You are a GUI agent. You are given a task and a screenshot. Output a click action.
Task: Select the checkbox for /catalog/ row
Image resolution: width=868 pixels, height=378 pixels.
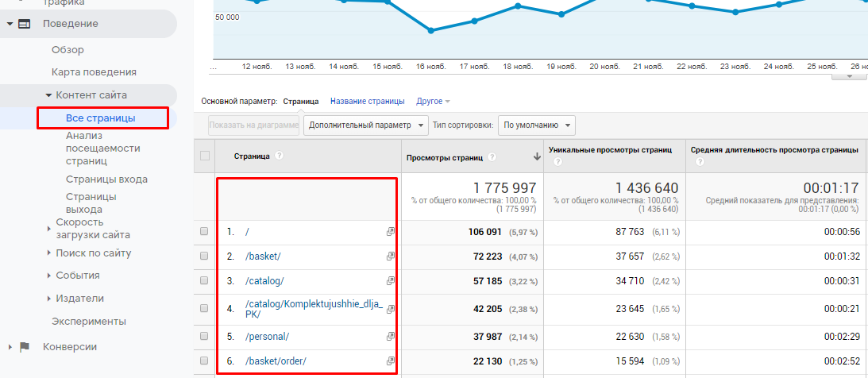[204, 280]
